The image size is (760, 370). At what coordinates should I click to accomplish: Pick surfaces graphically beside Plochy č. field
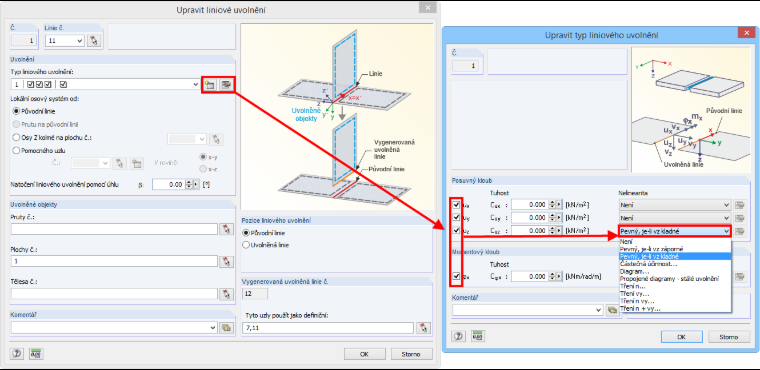coord(225,261)
